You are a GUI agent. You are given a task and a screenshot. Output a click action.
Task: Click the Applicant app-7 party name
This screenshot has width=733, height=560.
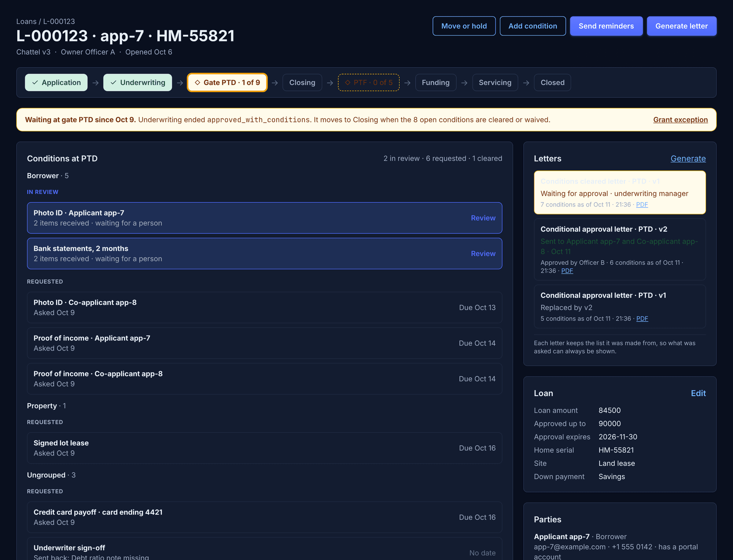click(561, 537)
